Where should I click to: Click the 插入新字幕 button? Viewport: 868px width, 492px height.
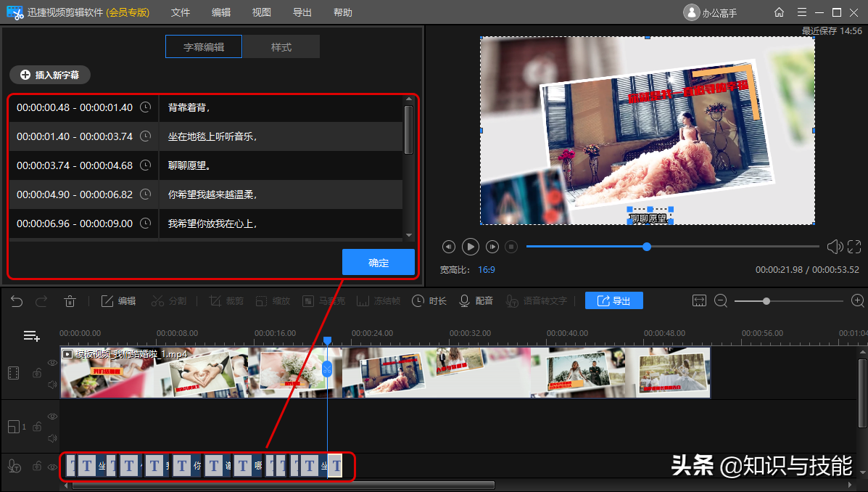[50, 75]
